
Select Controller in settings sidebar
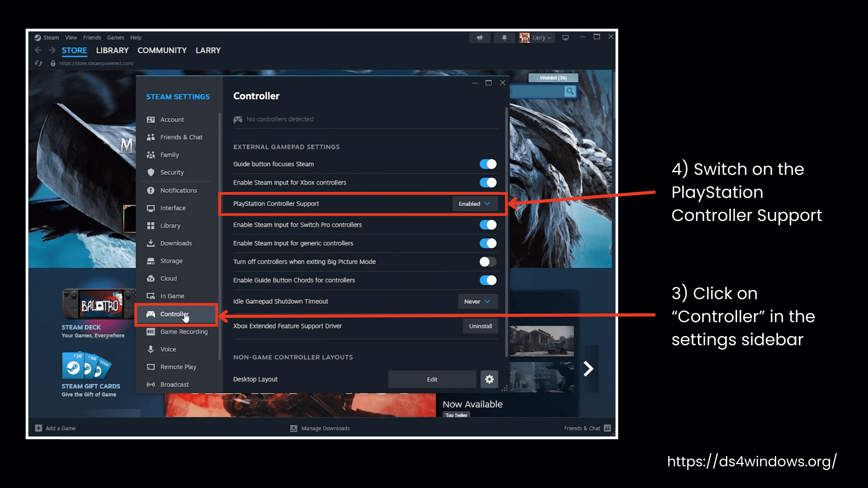(177, 314)
